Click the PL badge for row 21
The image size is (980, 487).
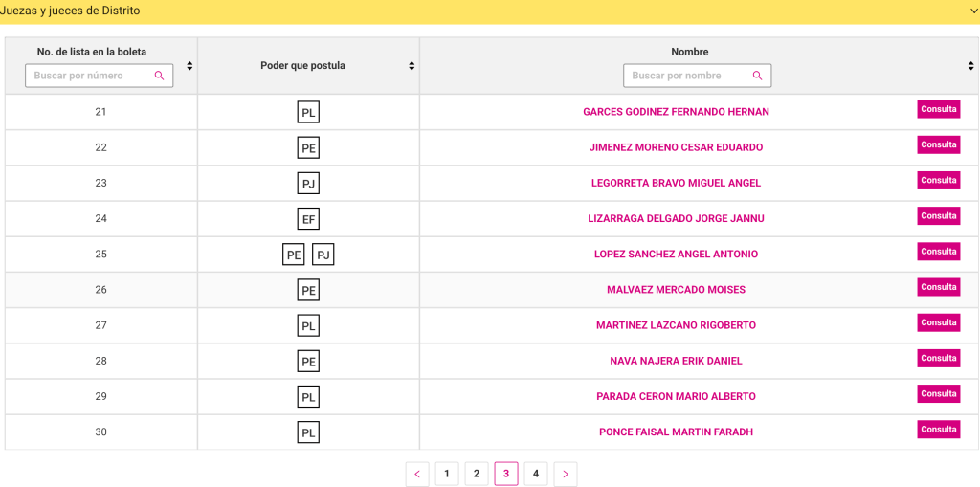[x=308, y=112]
